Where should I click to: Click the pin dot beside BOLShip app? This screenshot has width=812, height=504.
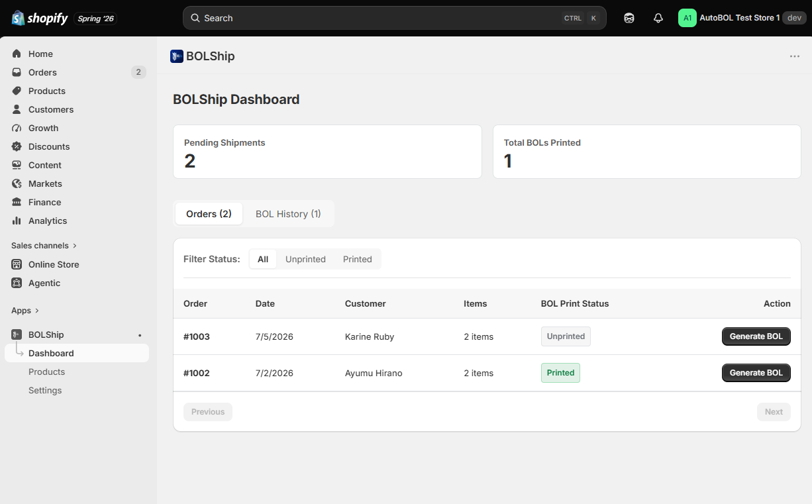click(x=140, y=335)
